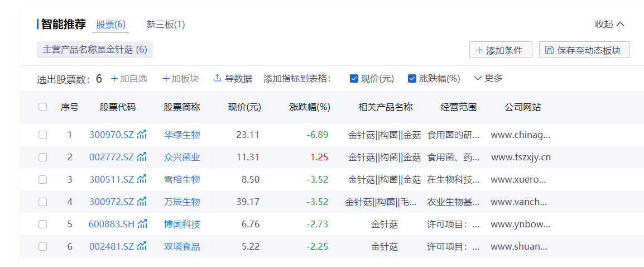Switch to the 股票(6) tab
Screen dimensions: 644x267
pos(110,25)
